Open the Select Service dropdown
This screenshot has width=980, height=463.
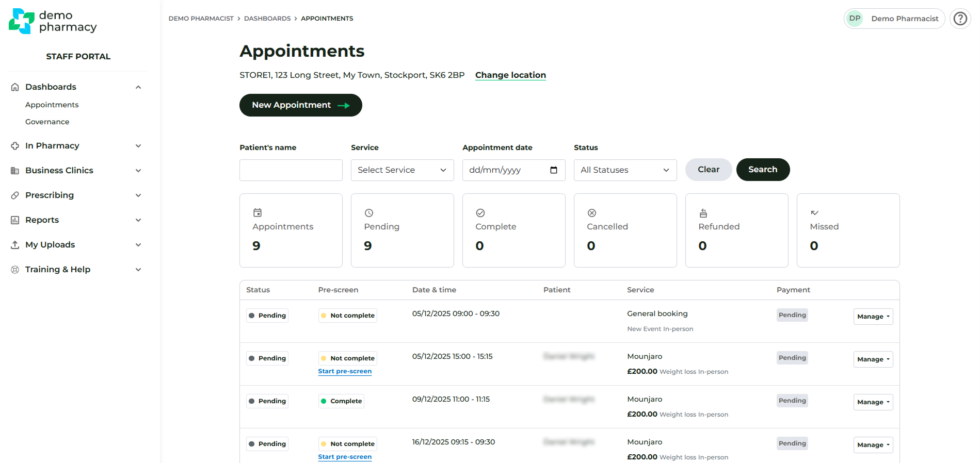click(x=402, y=170)
